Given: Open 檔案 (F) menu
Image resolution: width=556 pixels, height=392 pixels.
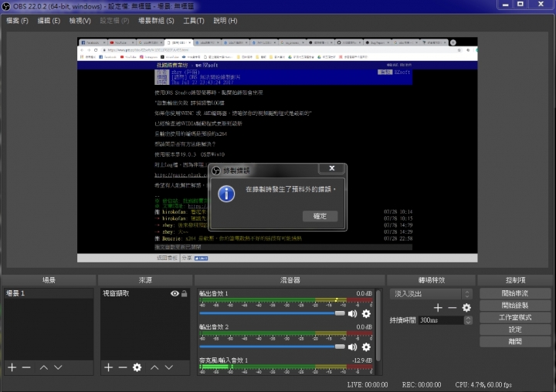Looking at the screenshot, I should pyautogui.click(x=17, y=21).
